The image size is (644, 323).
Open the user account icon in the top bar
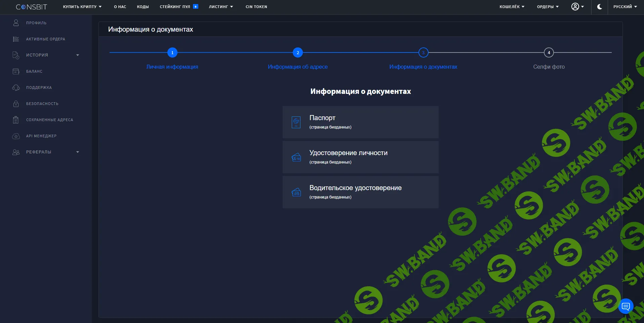575,6
